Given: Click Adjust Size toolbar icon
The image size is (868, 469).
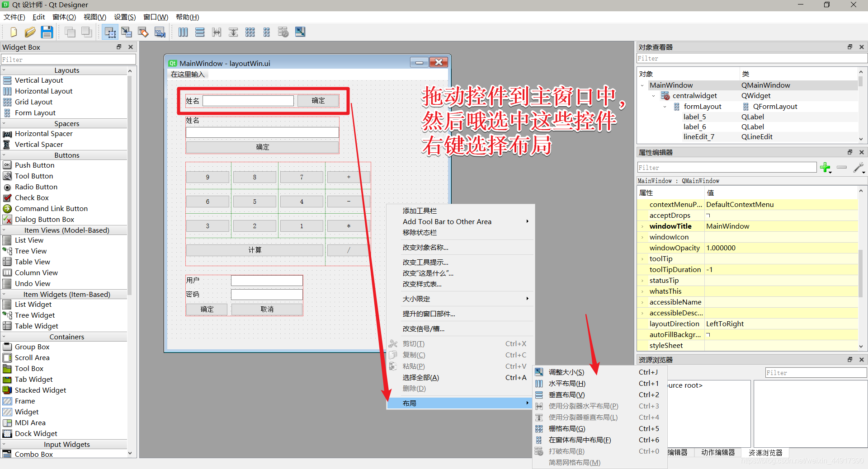Looking at the screenshot, I should tap(300, 32).
